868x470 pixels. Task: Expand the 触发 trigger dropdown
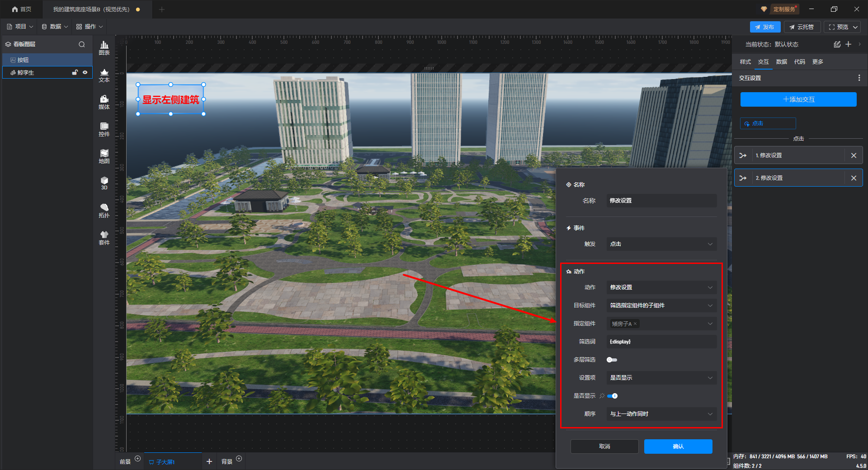[661, 244]
